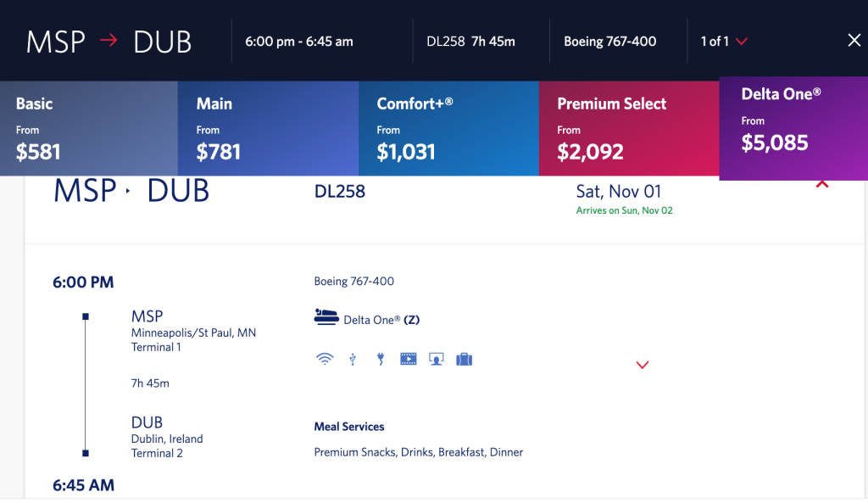
Task: Collapse the DL258 flight details section
Action: point(822,184)
